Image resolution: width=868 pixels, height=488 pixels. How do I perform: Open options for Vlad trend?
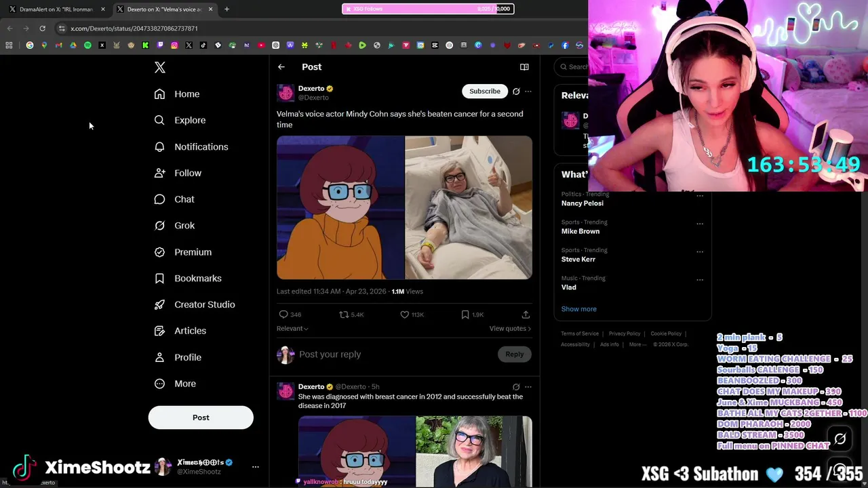(x=700, y=279)
